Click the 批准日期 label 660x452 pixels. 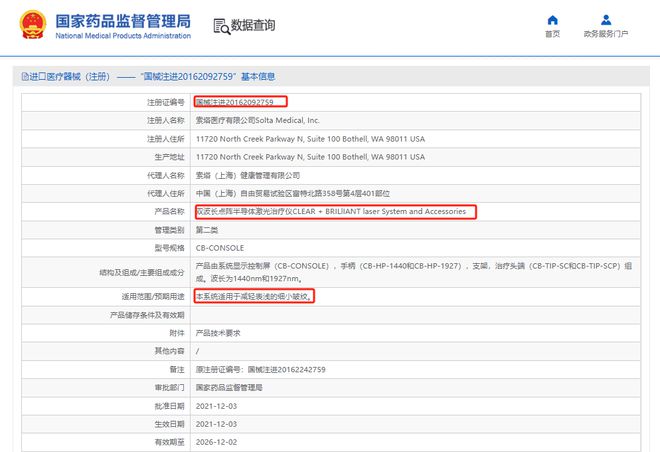click(170, 406)
